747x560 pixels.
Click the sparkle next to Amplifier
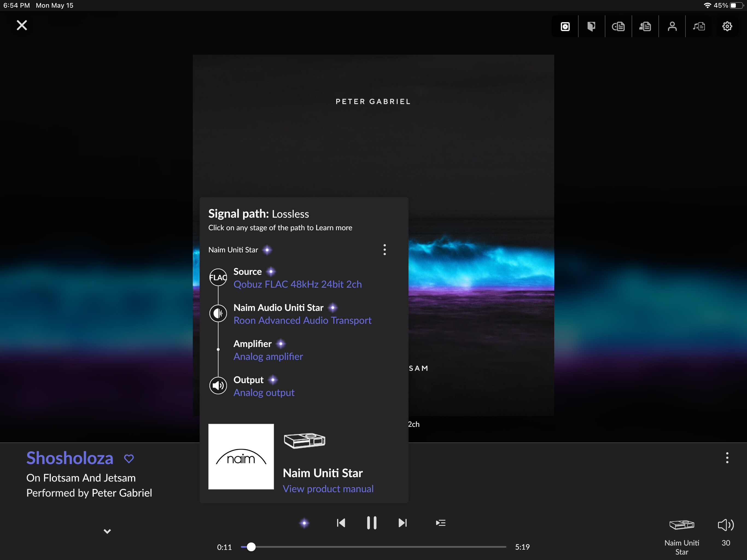tap(281, 344)
